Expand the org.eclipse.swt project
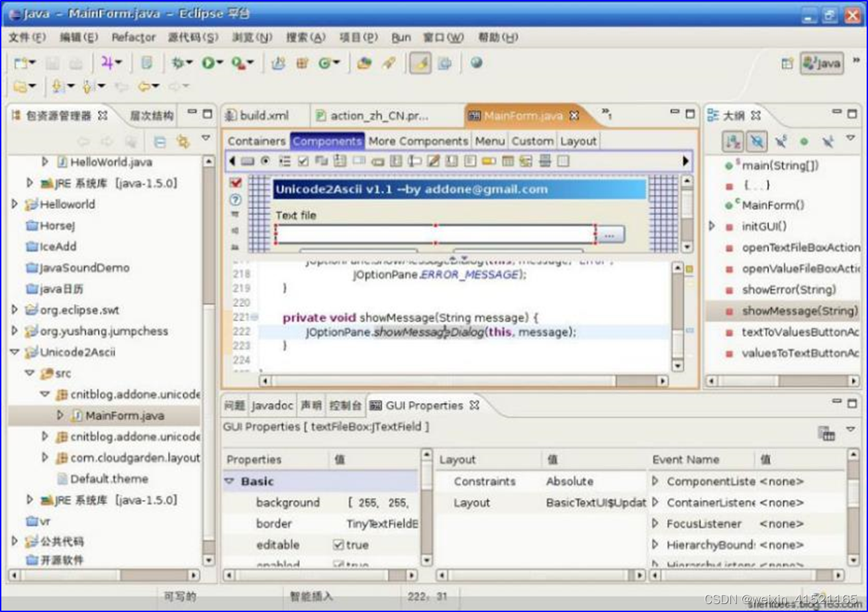Screen dimensions: 868x612 click(x=15, y=310)
